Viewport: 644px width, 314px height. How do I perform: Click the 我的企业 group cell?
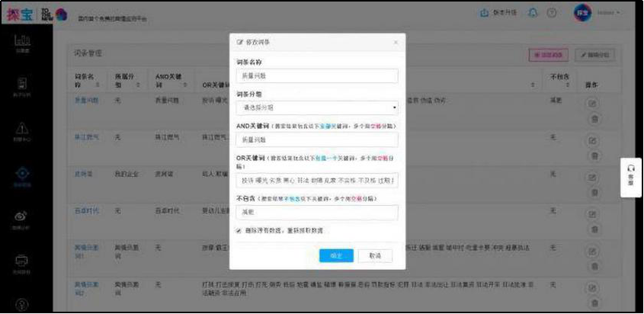127,174
